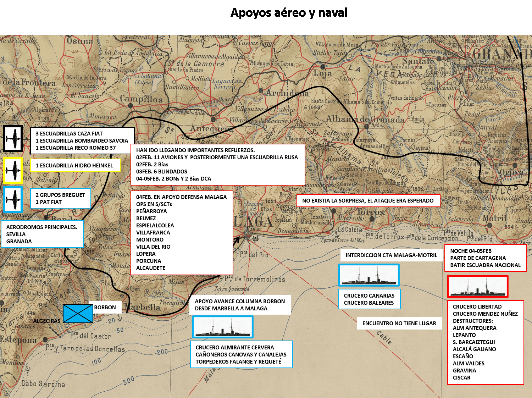This screenshot has width=532, height=398.
Task: Select the red-framed warship image
Action: (x=478, y=286)
